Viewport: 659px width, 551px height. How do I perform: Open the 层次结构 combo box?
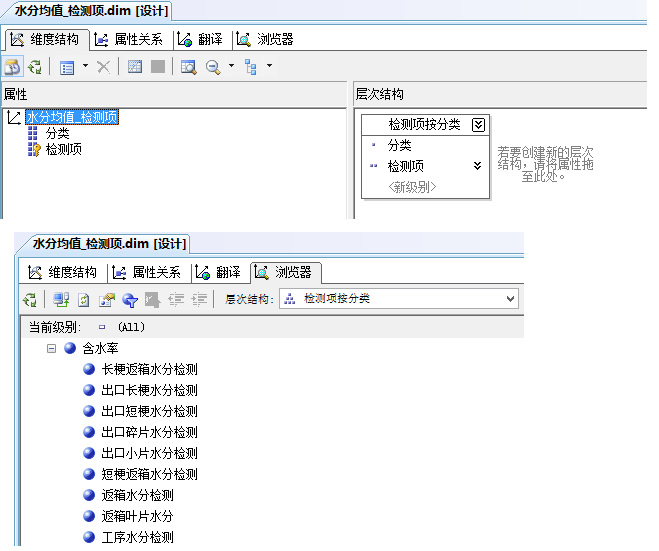coord(399,299)
